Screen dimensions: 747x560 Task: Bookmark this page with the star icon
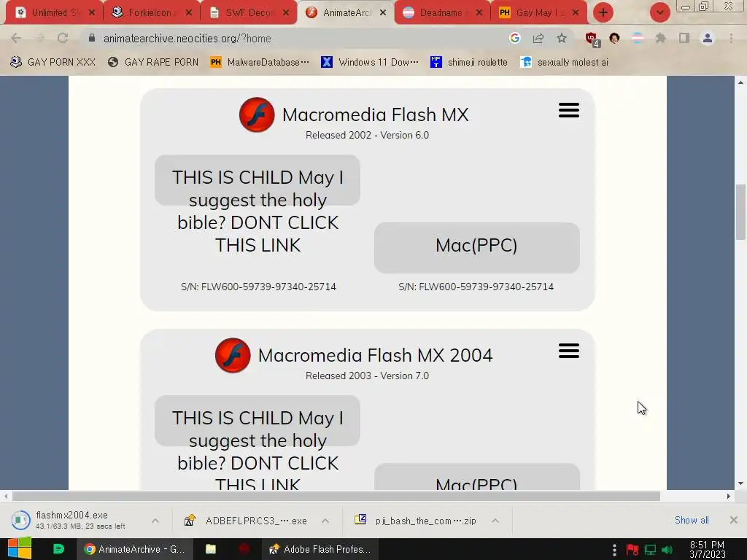pos(562,38)
